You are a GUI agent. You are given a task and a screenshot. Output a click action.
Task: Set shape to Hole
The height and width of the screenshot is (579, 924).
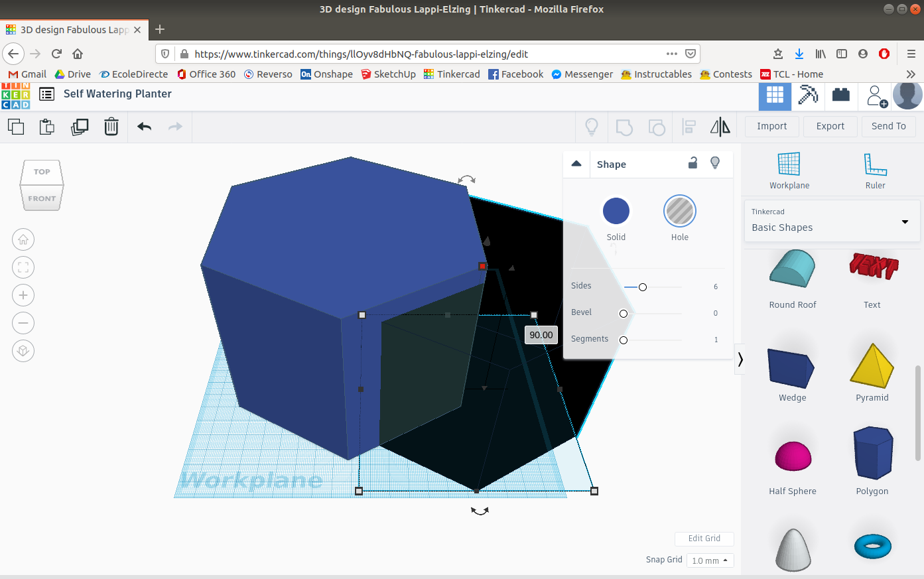click(680, 211)
